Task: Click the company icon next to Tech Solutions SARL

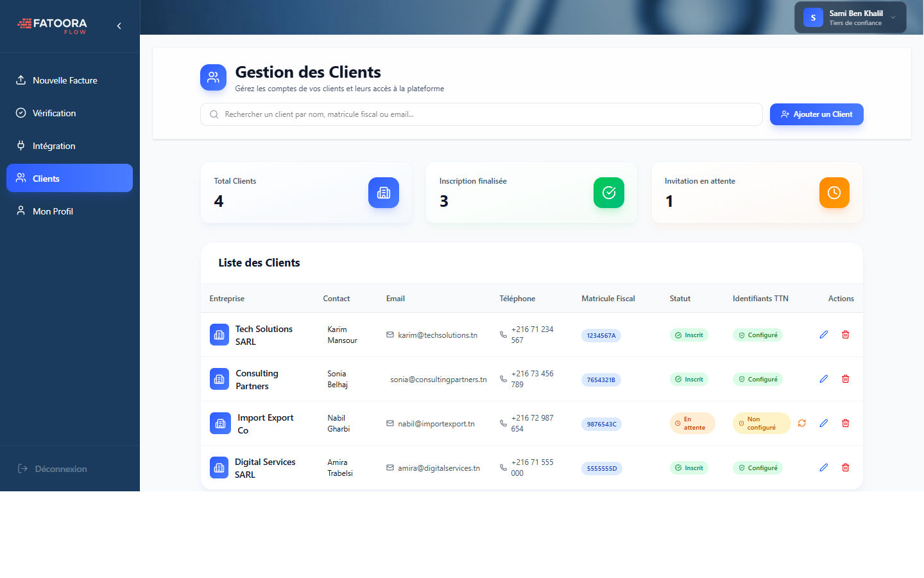Action: [x=219, y=335]
